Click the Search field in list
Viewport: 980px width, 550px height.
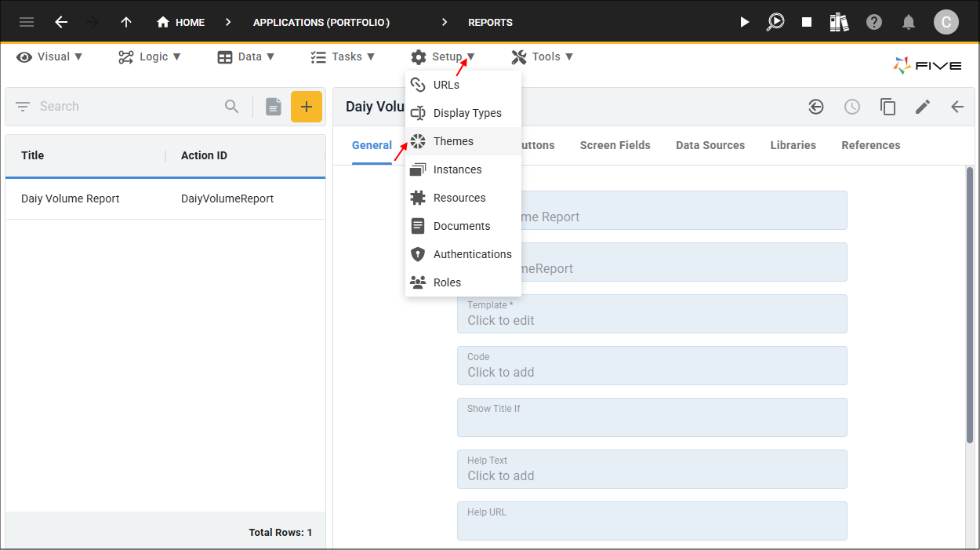(125, 106)
